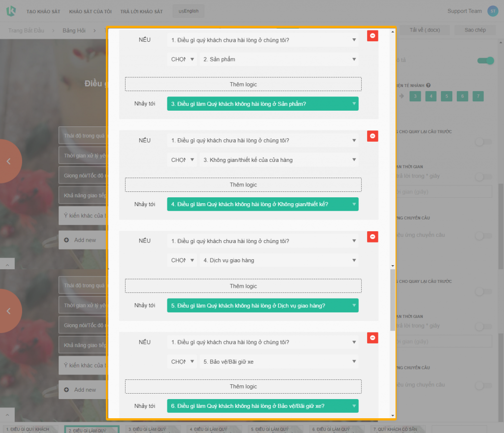Viewport: 504px width, 433px height.
Task: Toggle lower time limit switch
Action: coord(483,326)
